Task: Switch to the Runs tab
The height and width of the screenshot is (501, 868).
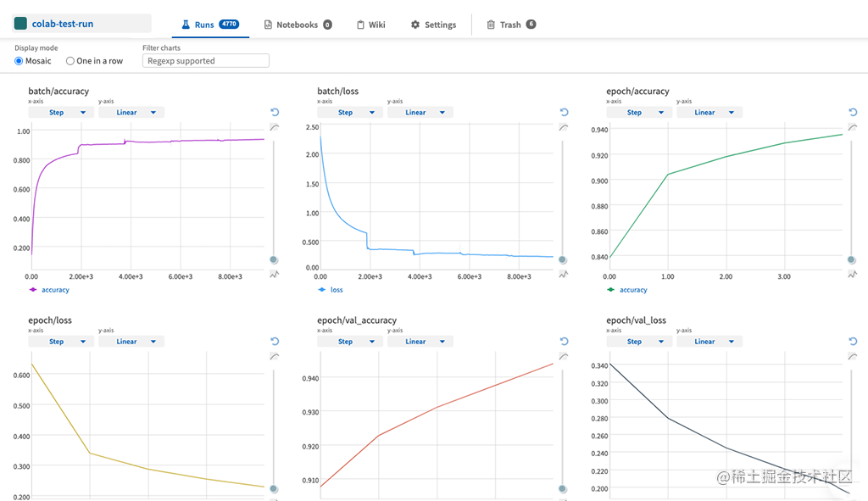Action: coord(210,25)
